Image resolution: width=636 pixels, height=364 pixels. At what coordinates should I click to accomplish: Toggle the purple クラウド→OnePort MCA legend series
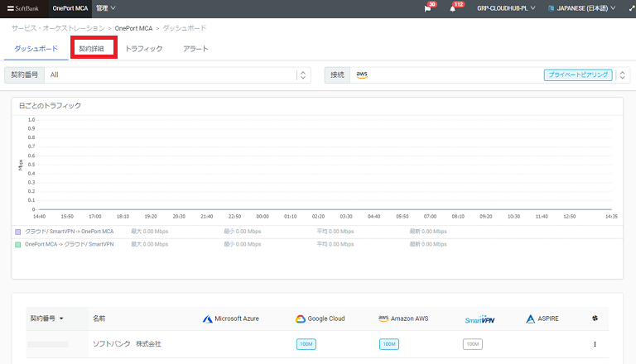pos(18,232)
